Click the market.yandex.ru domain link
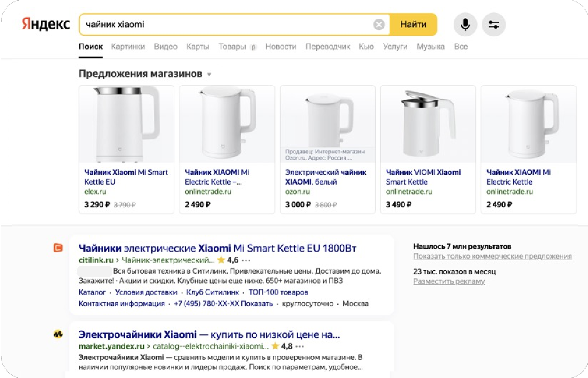This screenshot has height=378, width=588. click(x=111, y=346)
